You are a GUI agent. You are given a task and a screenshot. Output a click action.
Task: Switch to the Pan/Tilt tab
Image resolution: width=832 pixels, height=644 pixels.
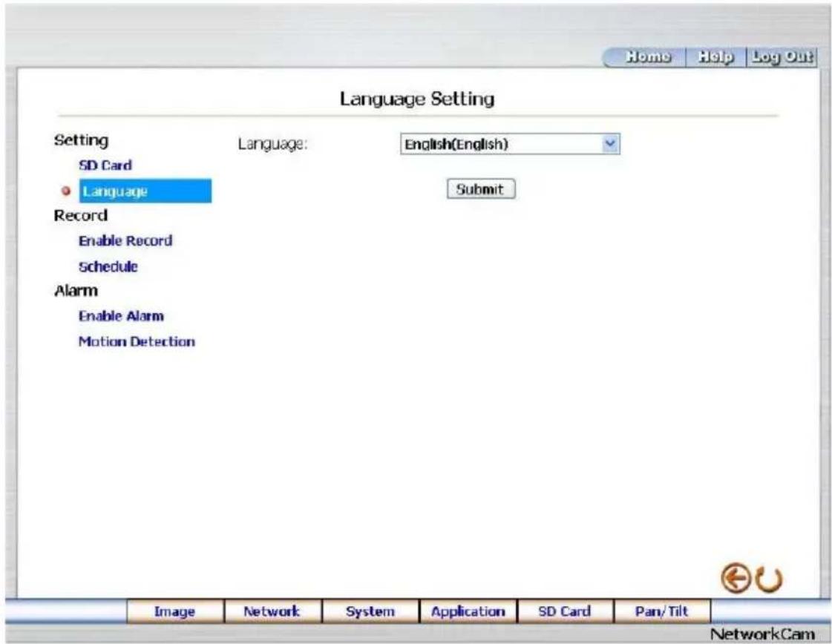click(662, 611)
